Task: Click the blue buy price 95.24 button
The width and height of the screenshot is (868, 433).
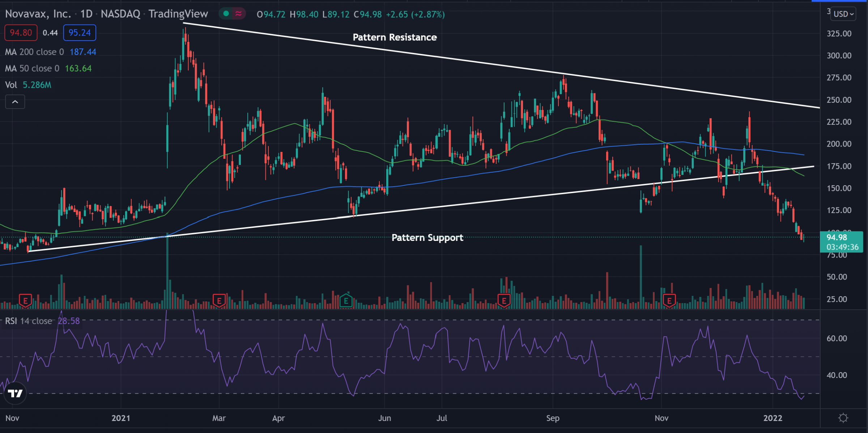Action: pos(80,33)
